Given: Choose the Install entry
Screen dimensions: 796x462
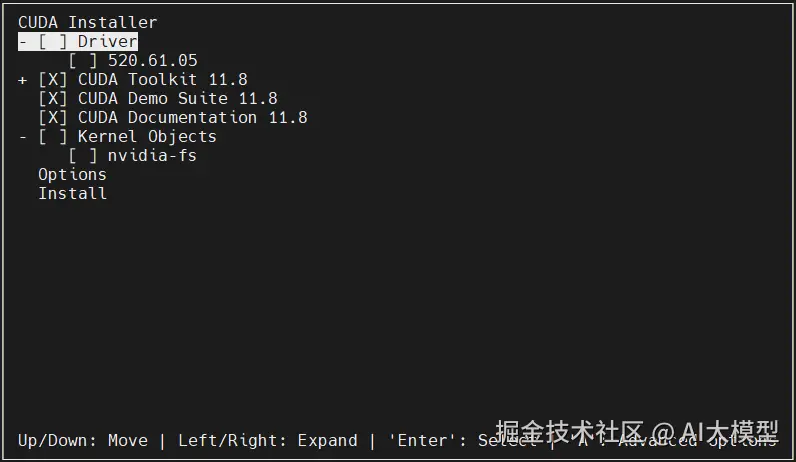Looking at the screenshot, I should [x=72, y=194].
